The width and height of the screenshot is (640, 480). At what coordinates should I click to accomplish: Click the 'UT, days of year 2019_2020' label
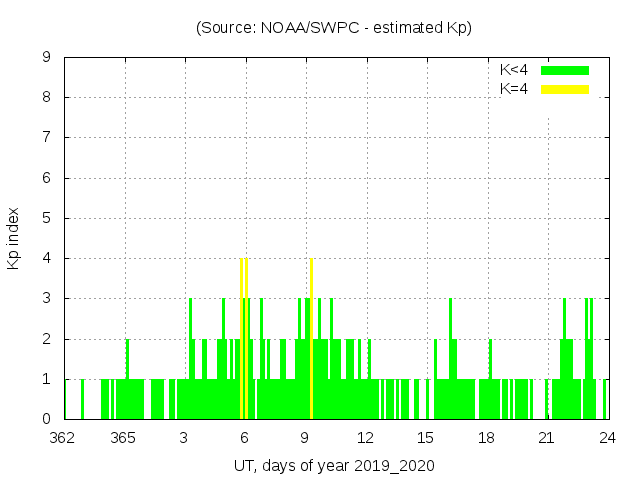click(334, 466)
